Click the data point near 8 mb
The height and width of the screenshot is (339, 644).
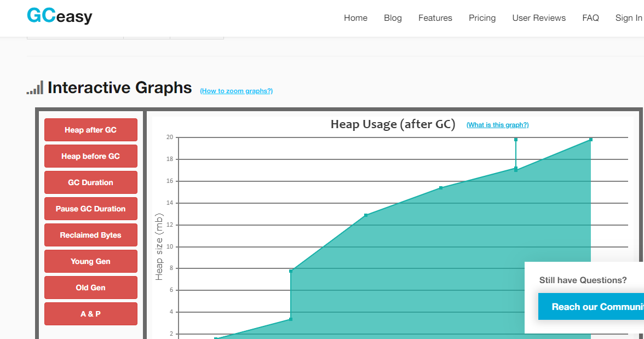(x=291, y=271)
